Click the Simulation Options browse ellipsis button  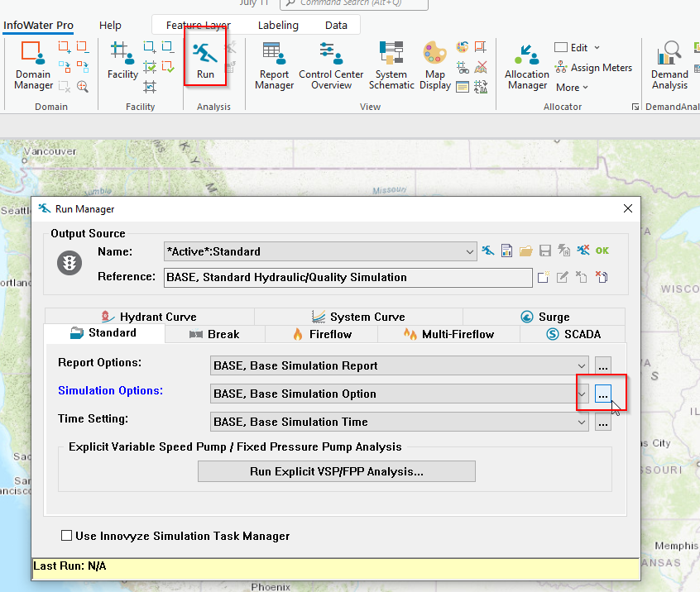[x=602, y=394]
